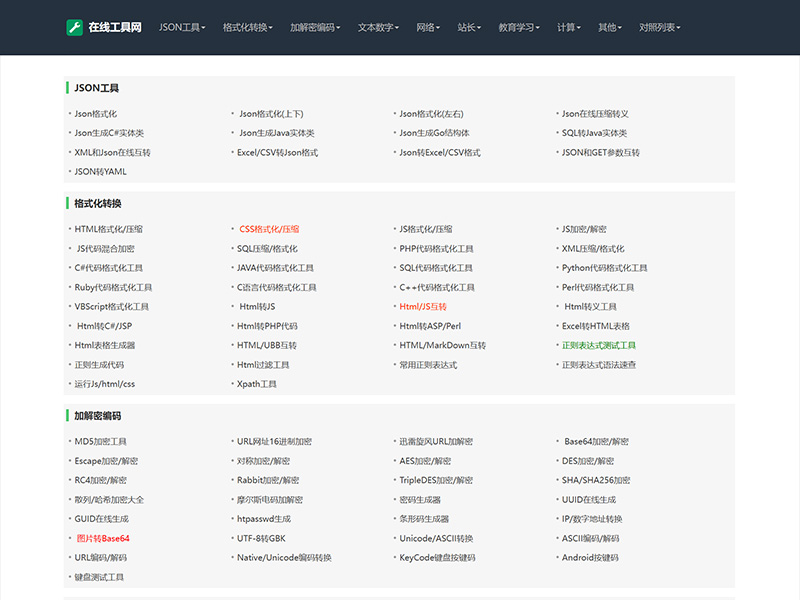The image size is (800, 600).
Task: Open the red 图片转Base64 link
Action: click(x=103, y=539)
